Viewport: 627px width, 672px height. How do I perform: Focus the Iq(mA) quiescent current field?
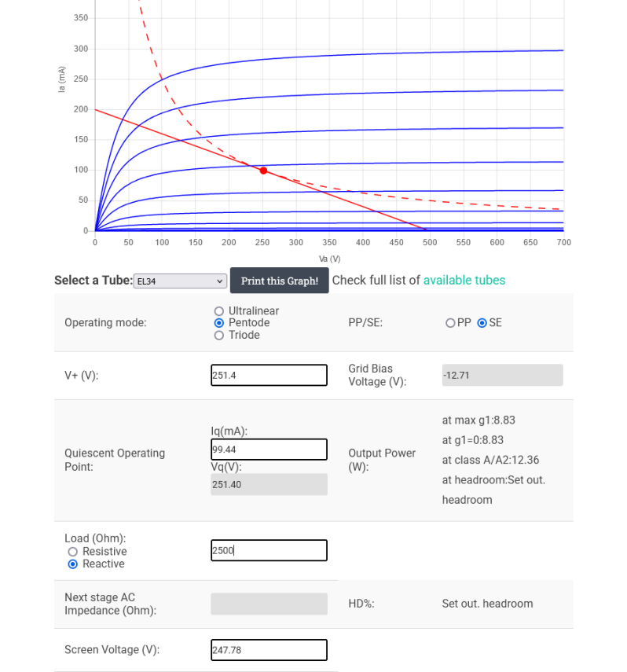click(x=269, y=450)
